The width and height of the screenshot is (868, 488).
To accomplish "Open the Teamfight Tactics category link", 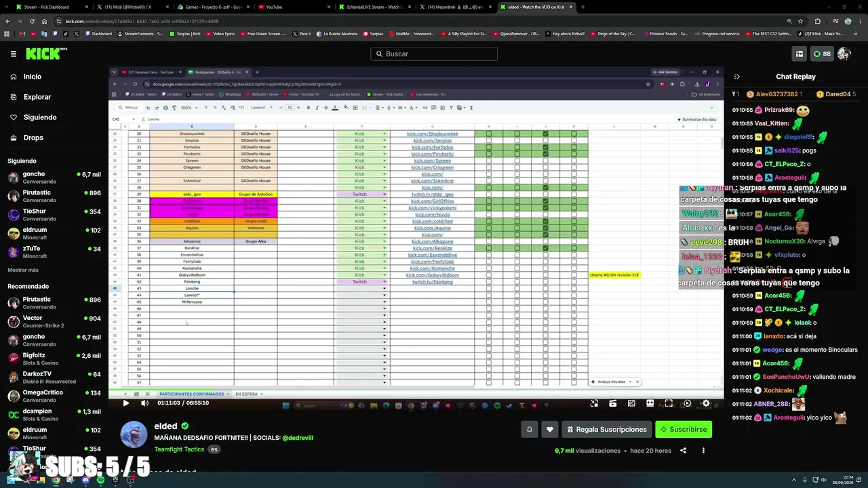I will 179,449.
